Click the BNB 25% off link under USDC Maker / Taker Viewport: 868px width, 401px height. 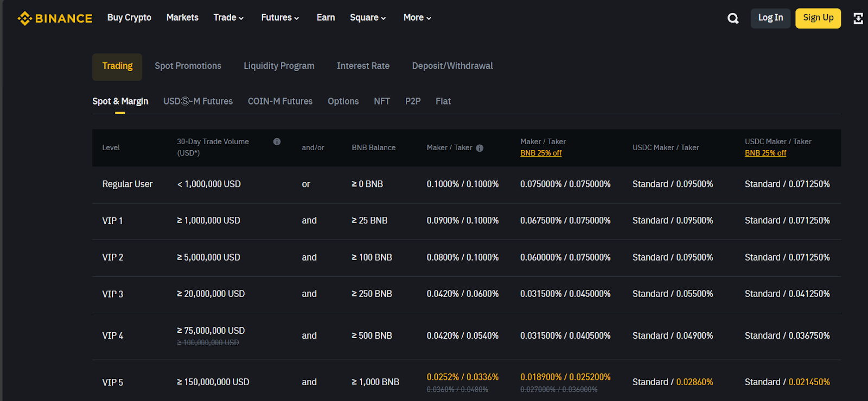tap(765, 153)
